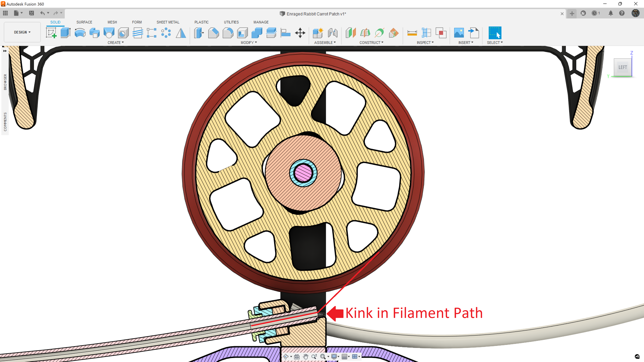Open the File menu dropdown
Image resolution: width=644 pixels, height=362 pixels.
point(18,13)
